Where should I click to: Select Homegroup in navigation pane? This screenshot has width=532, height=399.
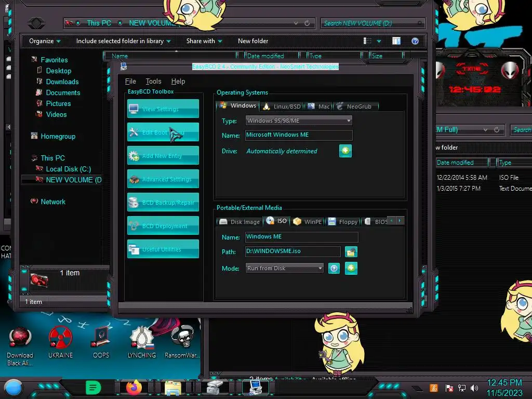tap(58, 137)
